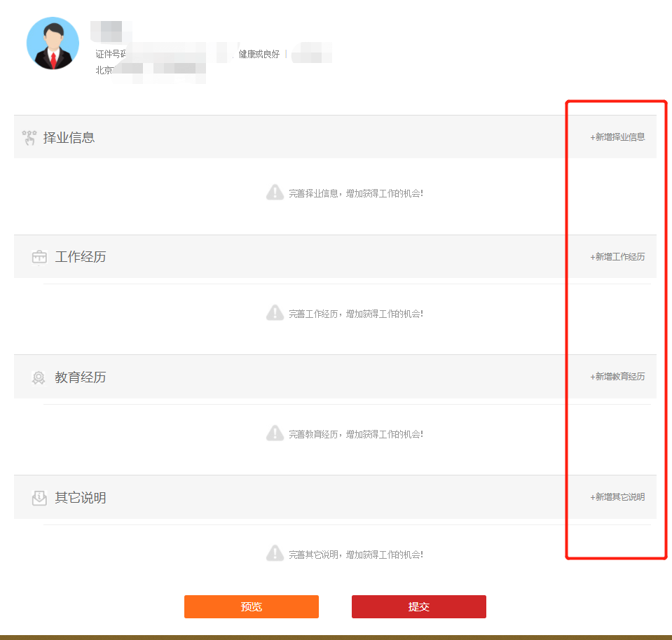Viewport: 672px width, 640px height.
Task: Click the graduation icon beside 教育经历
Action: 39,377
